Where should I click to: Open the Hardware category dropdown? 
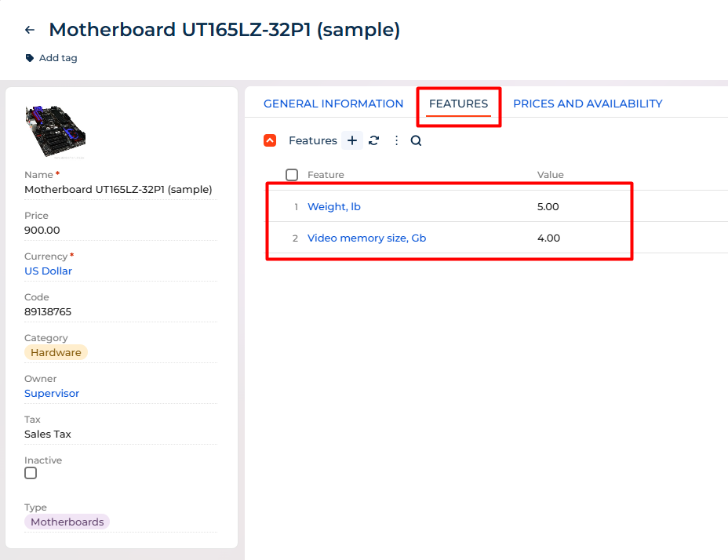pyautogui.click(x=56, y=353)
